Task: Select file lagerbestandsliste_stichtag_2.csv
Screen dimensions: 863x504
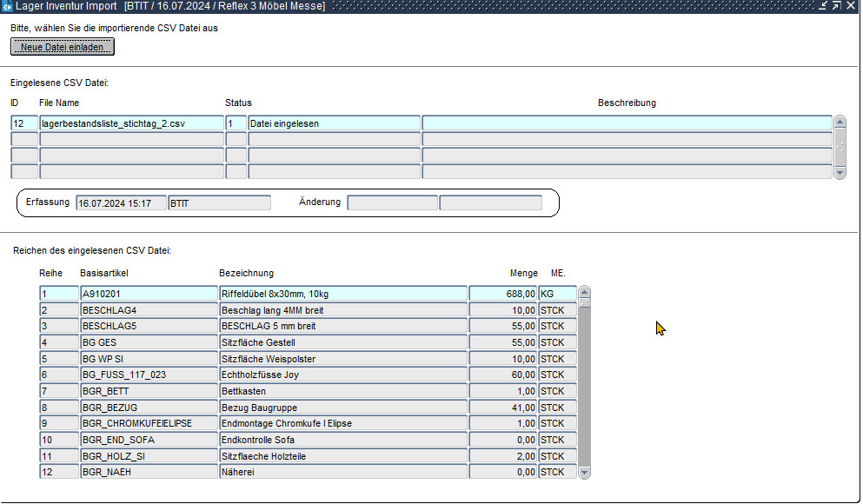Action: tap(131, 123)
